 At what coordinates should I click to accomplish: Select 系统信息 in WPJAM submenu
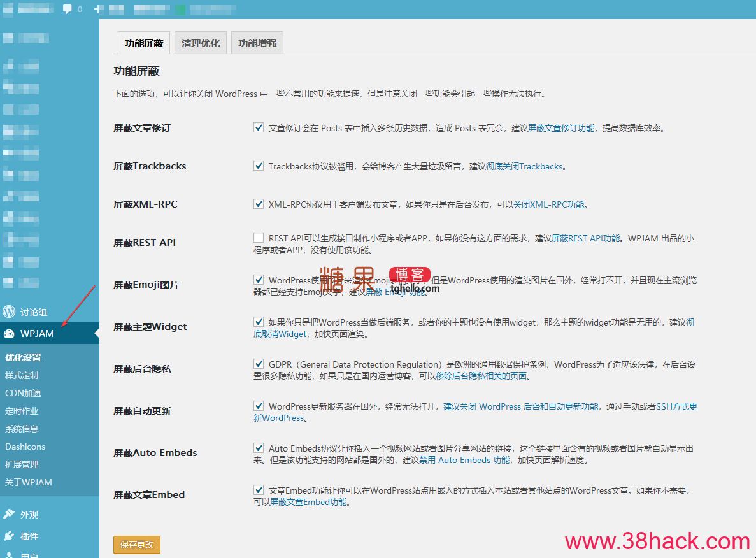[x=21, y=429]
